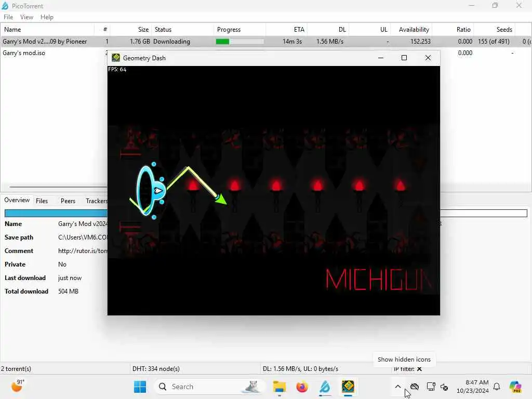The height and width of the screenshot is (399, 532).
Task: Maximize the Geometry Dash window
Action: pos(404,58)
